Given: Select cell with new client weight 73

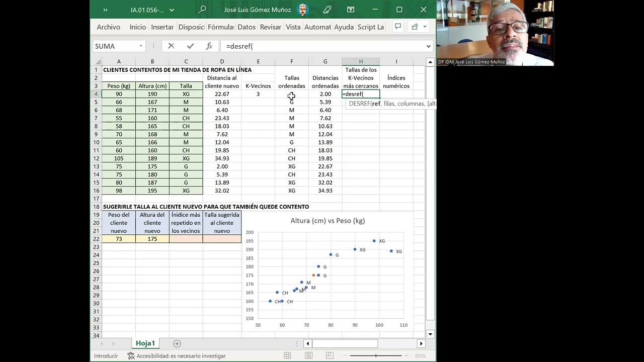Looking at the screenshot, I should (119, 239).
